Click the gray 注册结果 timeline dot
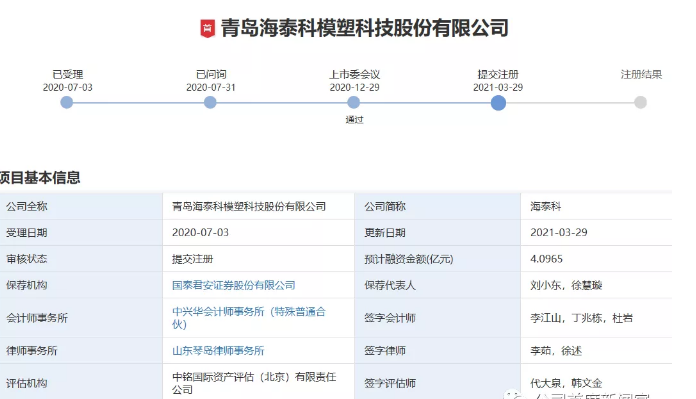Image resolution: width=696 pixels, height=399 pixels. [641, 103]
